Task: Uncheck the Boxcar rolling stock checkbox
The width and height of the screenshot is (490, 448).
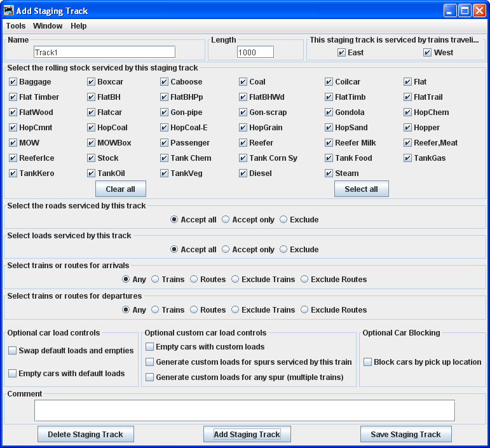Action: coord(92,82)
